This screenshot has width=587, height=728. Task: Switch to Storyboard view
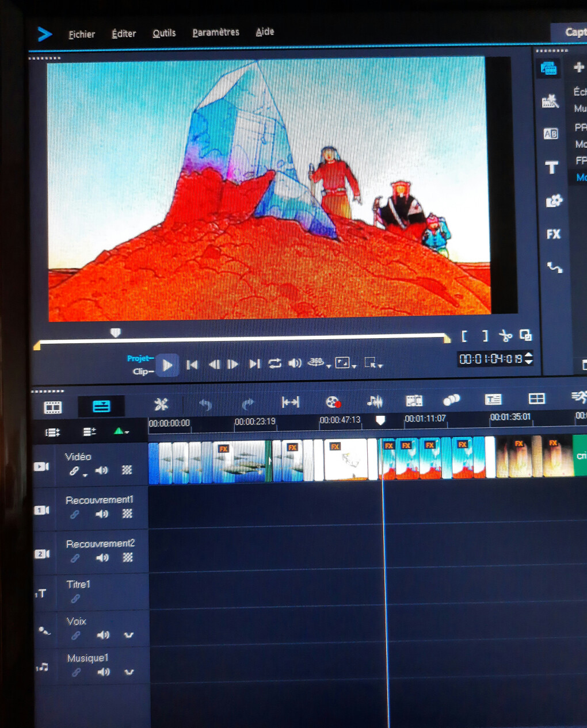[x=52, y=408]
